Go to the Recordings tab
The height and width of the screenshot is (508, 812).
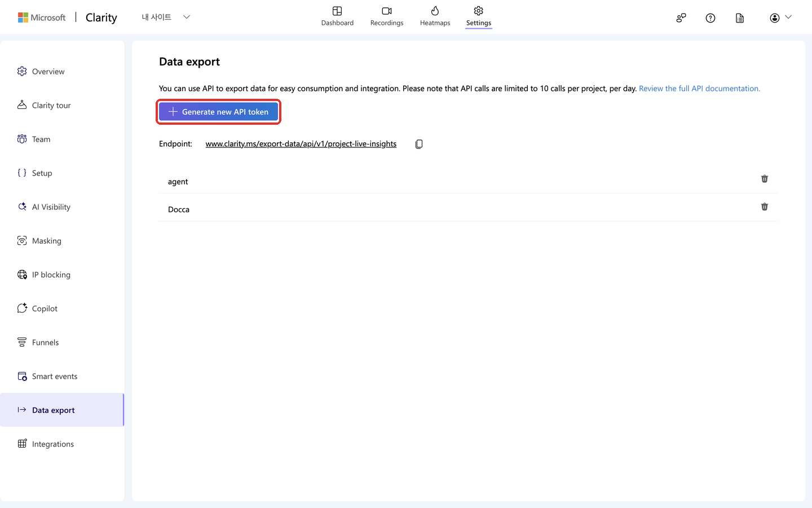(387, 16)
